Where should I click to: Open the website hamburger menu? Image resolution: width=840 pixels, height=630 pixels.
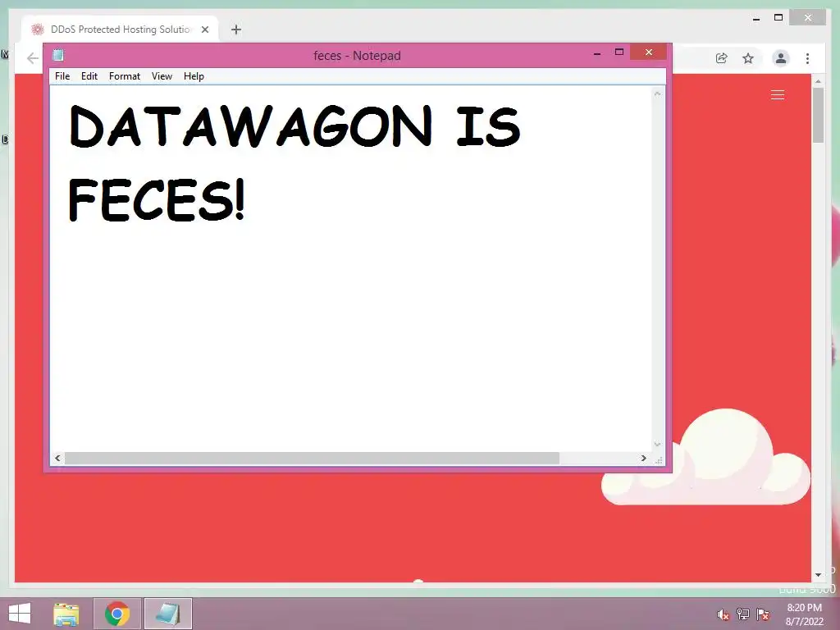click(x=778, y=95)
